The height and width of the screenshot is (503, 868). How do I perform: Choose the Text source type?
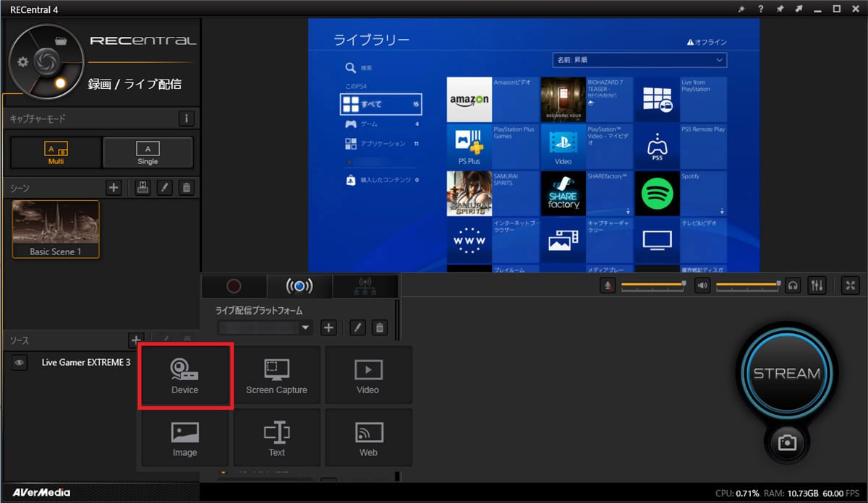(276, 437)
